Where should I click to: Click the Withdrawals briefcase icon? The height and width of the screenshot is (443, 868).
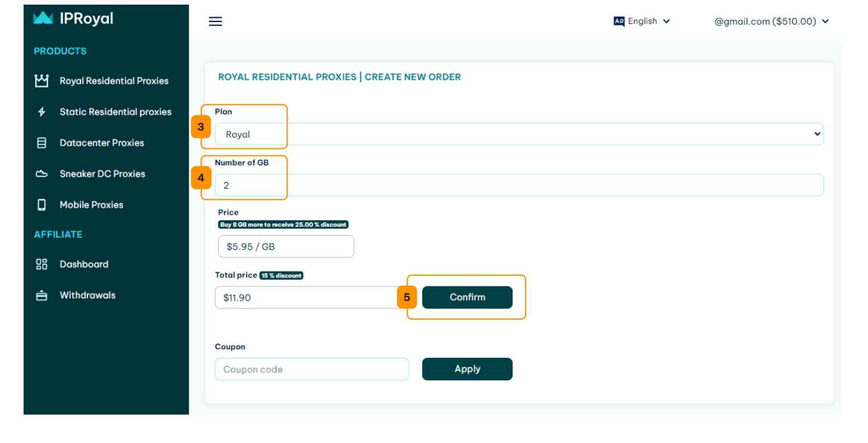point(42,295)
